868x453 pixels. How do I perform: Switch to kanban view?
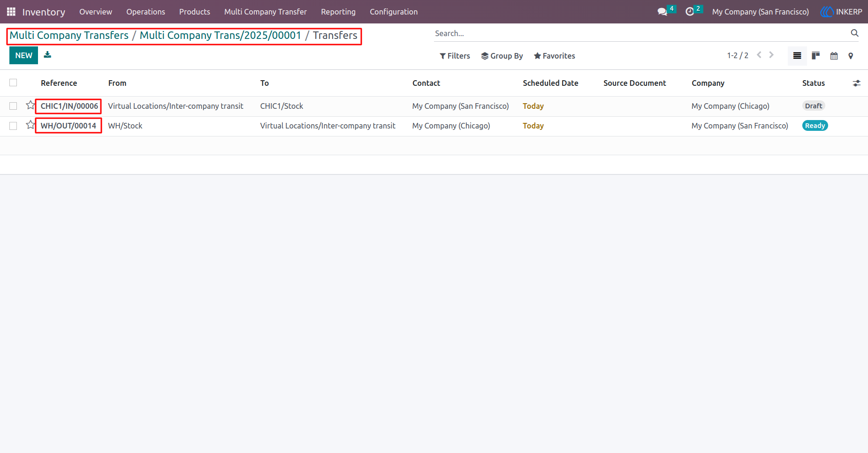tap(816, 56)
